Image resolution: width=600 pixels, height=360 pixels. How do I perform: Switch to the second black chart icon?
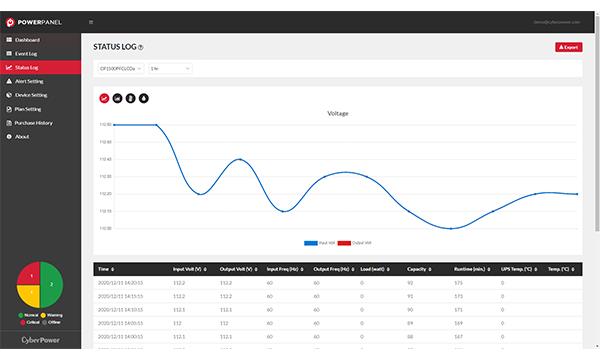117,98
